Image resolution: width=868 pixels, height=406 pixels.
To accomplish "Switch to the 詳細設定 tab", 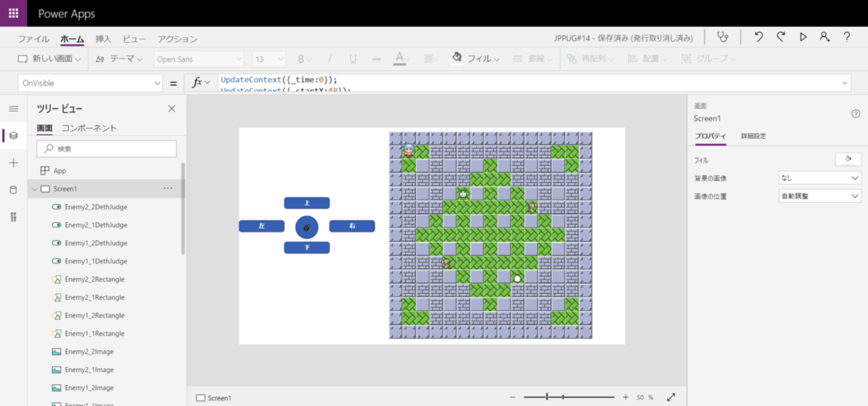I will 753,136.
